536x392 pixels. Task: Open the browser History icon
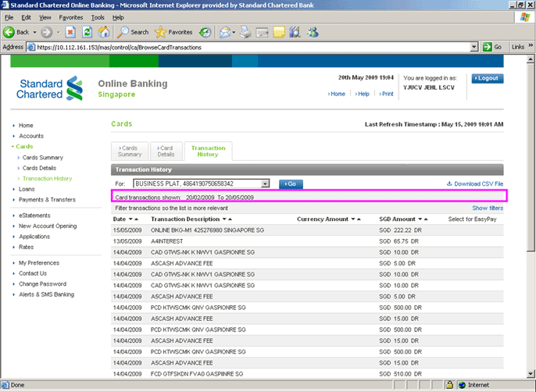tap(205, 32)
